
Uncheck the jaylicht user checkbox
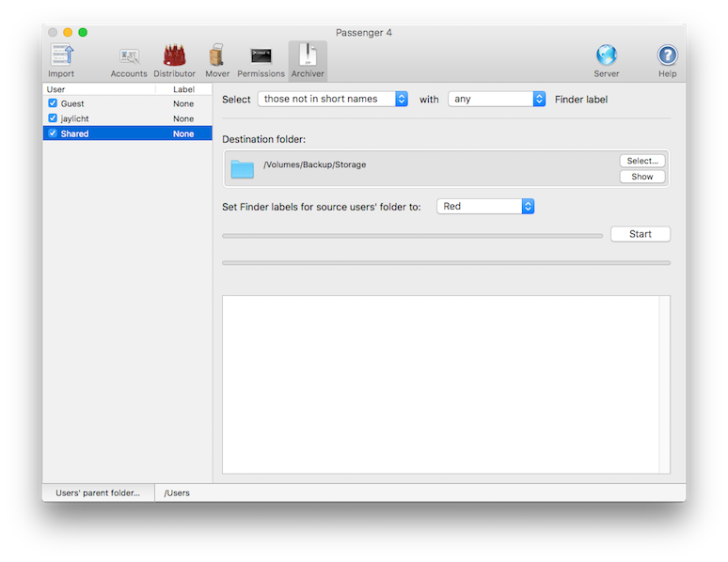(53, 117)
